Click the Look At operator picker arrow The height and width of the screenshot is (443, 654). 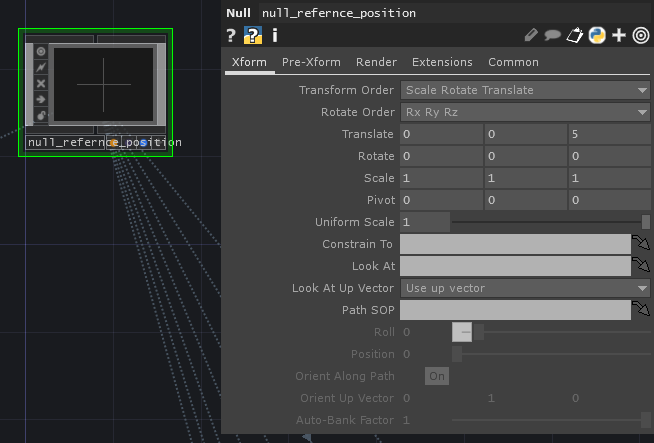pos(640,266)
